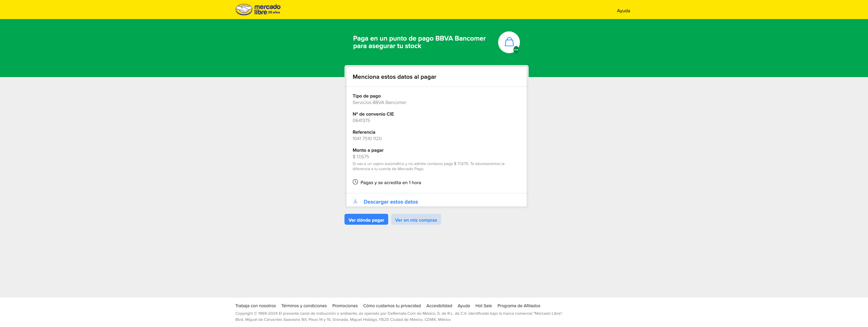Click the reference number 1041 7510 1120

click(x=367, y=139)
